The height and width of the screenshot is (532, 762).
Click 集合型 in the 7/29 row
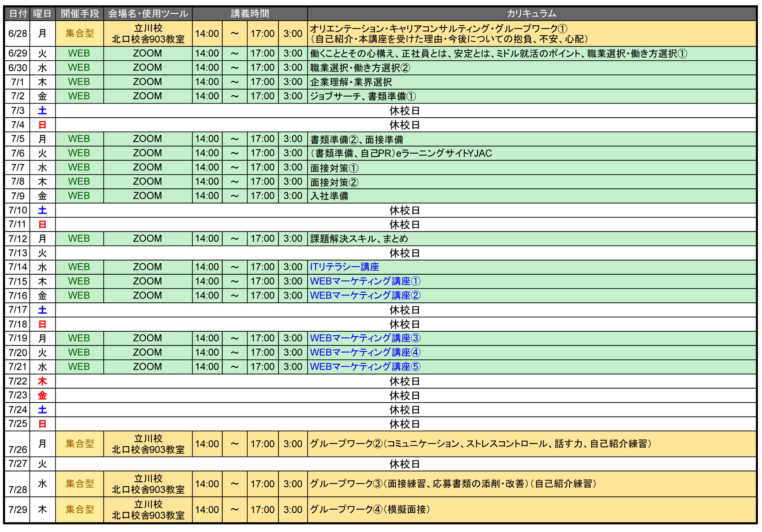[x=80, y=510]
